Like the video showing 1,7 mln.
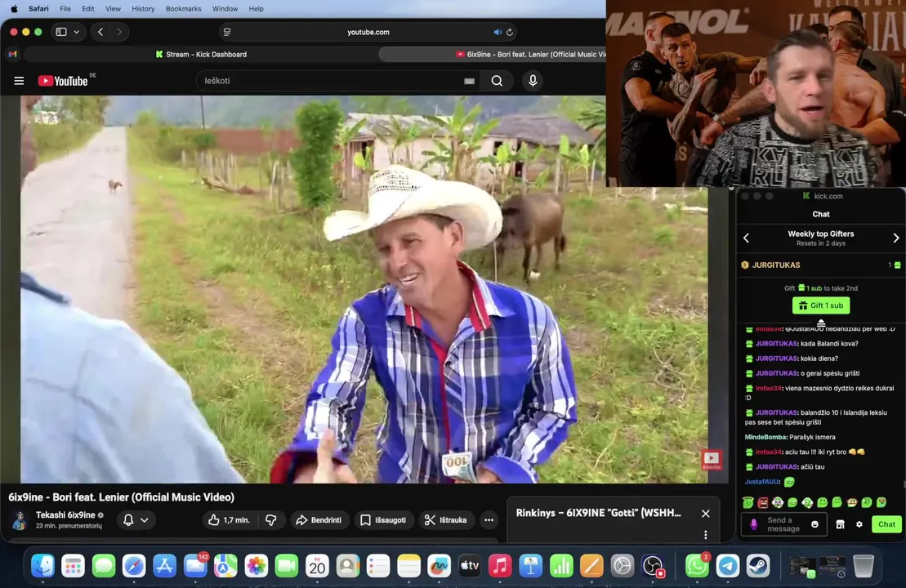906x588 pixels. click(x=229, y=520)
